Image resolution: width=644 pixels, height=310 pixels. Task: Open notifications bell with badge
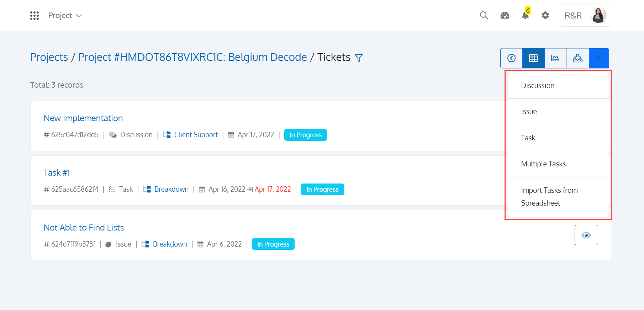tap(526, 14)
